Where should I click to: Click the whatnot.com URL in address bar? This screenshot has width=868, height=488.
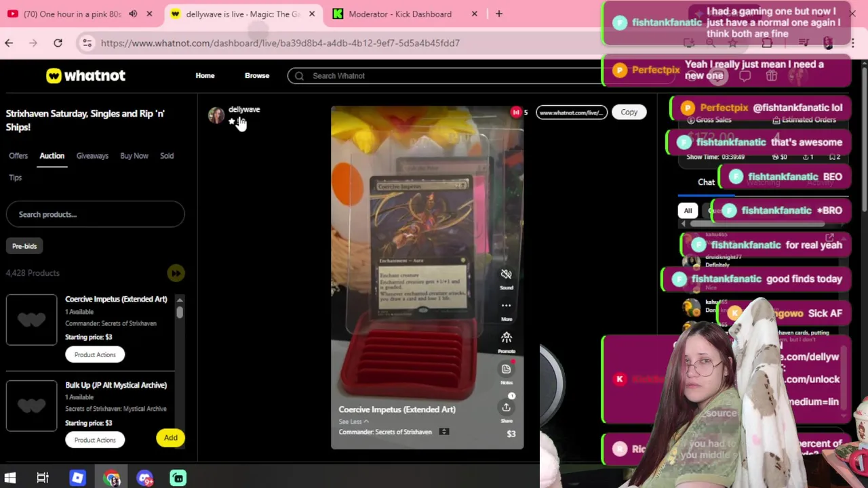click(280, 43)
